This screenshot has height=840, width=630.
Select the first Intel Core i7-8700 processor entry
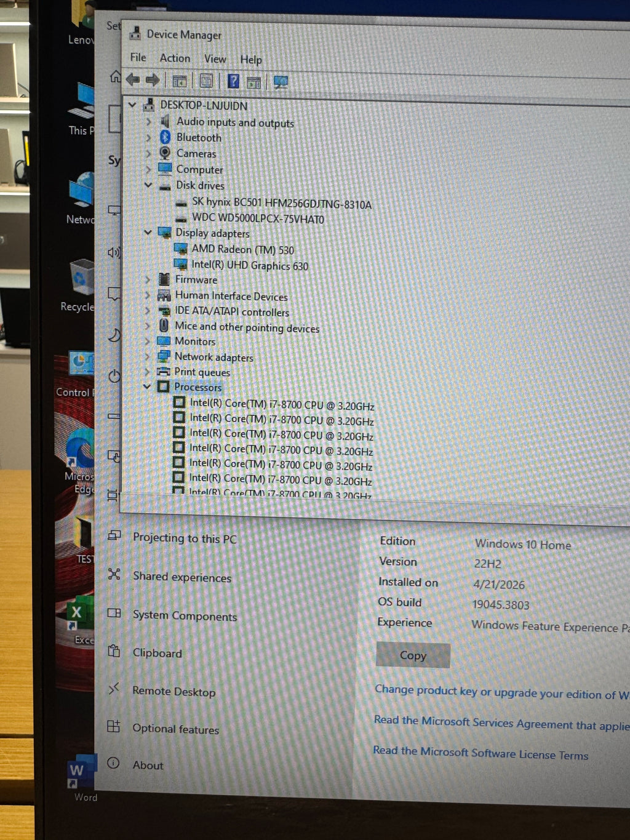(282, 405)
